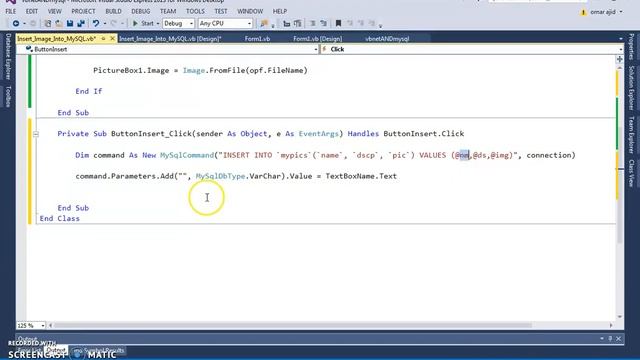Open the WINDOW menu
Viewport: 640px width, 360px height.
click(x=250, y=11)
